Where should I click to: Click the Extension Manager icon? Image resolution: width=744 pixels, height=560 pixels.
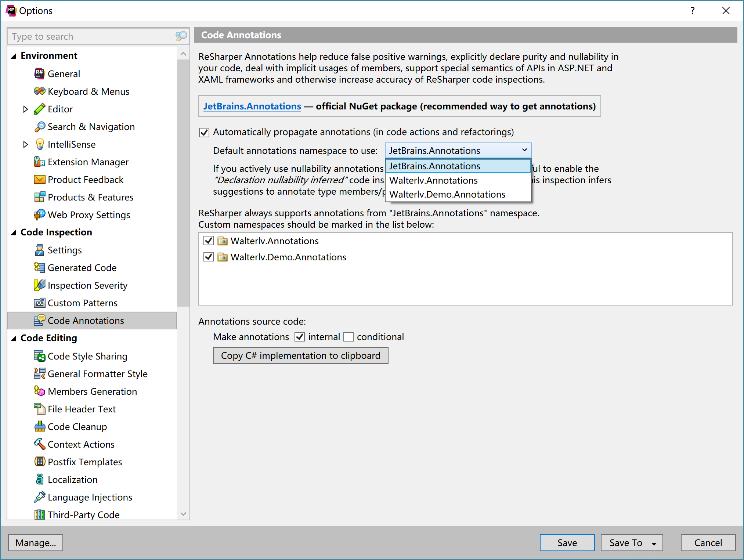[x=39, y=162]
